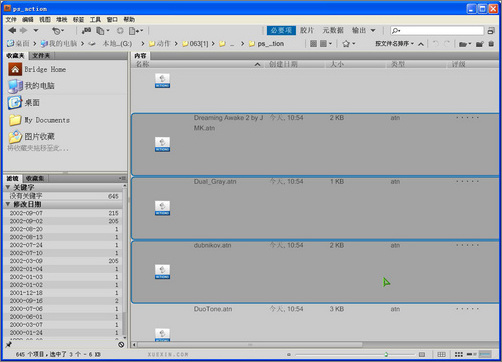This screenshot has height=362, width=502.
Task: Toggle the 2002-03-09 date filter
Action: click(64, 261)
